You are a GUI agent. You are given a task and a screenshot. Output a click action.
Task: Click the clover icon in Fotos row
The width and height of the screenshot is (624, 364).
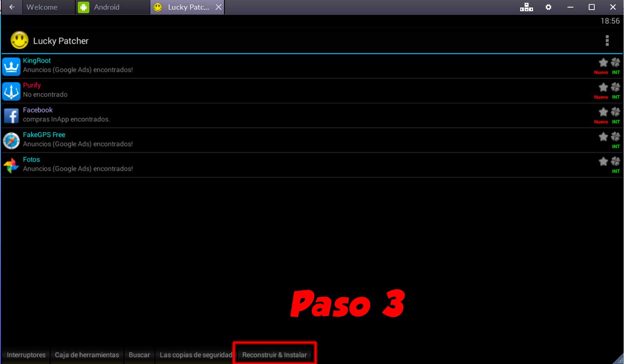616,161
